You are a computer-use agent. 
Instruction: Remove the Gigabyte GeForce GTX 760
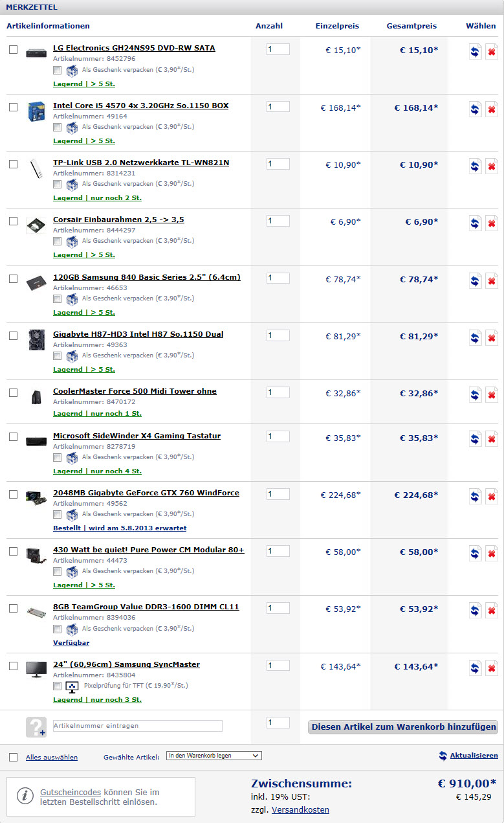[x=492, y=497]
